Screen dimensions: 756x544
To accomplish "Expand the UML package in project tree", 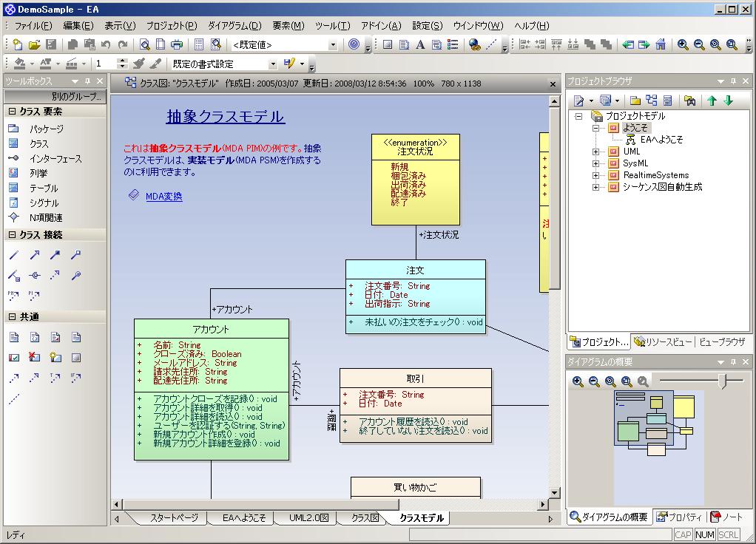I will coord(596,152).
